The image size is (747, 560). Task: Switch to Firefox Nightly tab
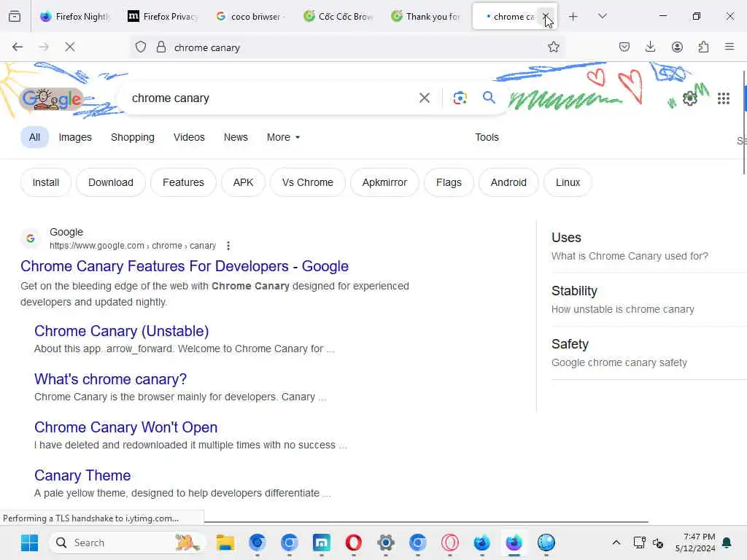pyautogui.click(x=74, y=17)
